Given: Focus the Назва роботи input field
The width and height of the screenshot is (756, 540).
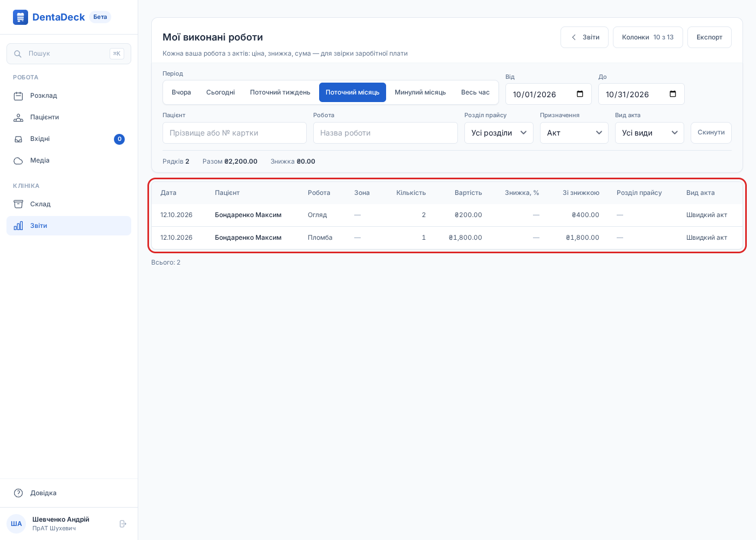Looking at the screenshot, I should pos(386,133).
